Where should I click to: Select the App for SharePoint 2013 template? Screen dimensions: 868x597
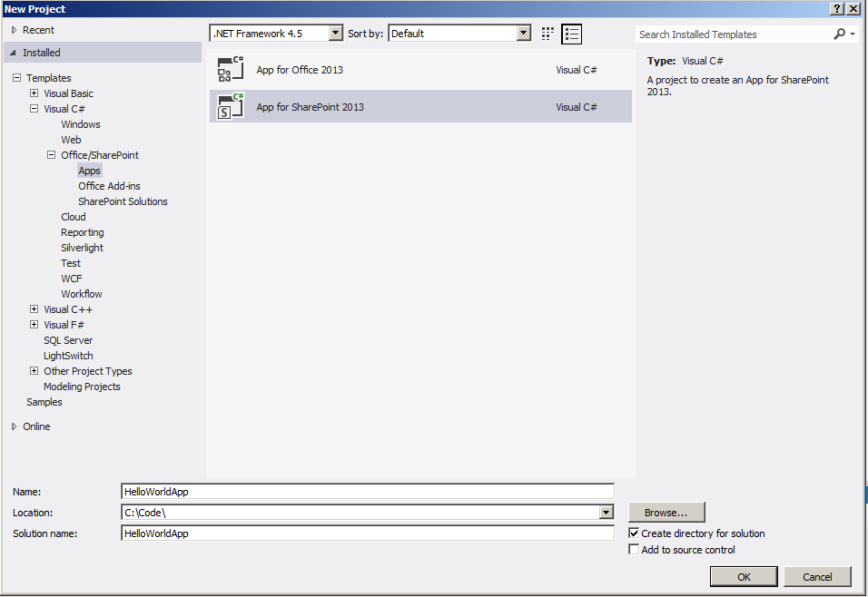tap(420, 106)
